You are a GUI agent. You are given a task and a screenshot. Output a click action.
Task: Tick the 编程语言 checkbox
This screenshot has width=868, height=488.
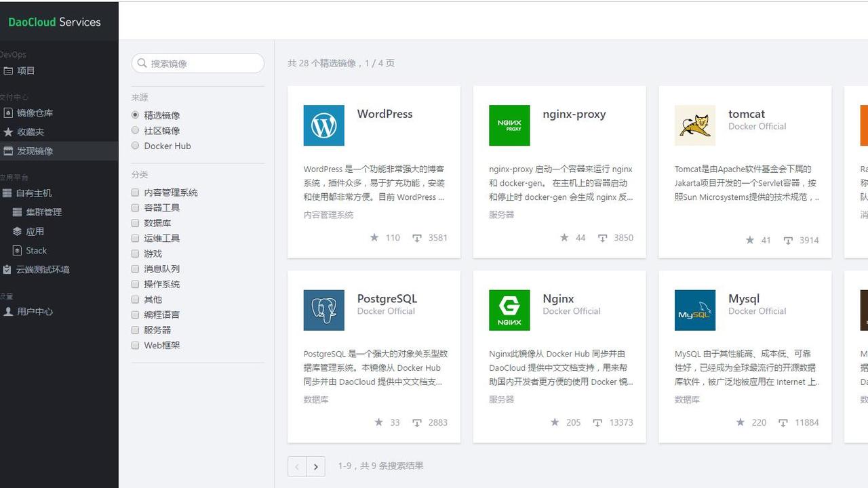[136, 314]
